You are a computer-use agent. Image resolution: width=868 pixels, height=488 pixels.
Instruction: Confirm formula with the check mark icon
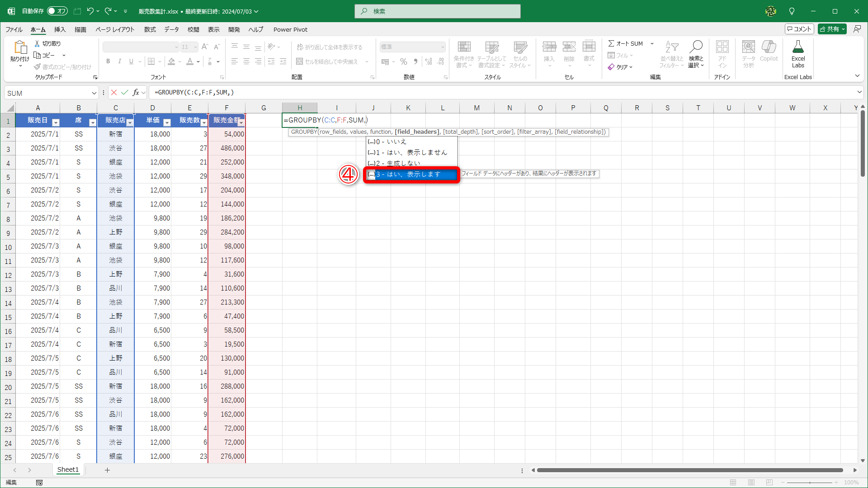(125, 92)
